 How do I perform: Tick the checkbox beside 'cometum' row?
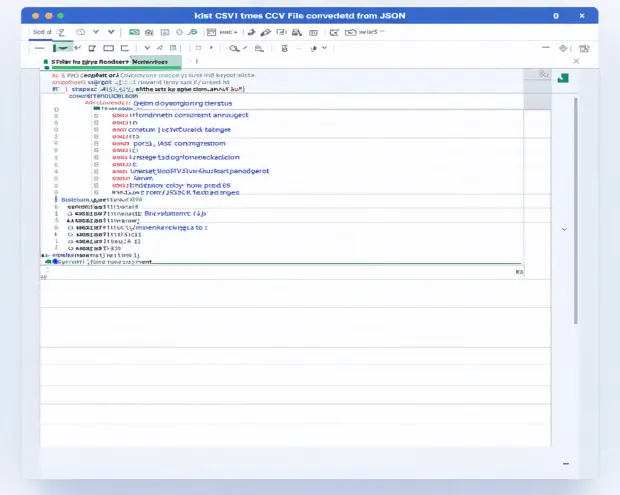coord(96,130)
